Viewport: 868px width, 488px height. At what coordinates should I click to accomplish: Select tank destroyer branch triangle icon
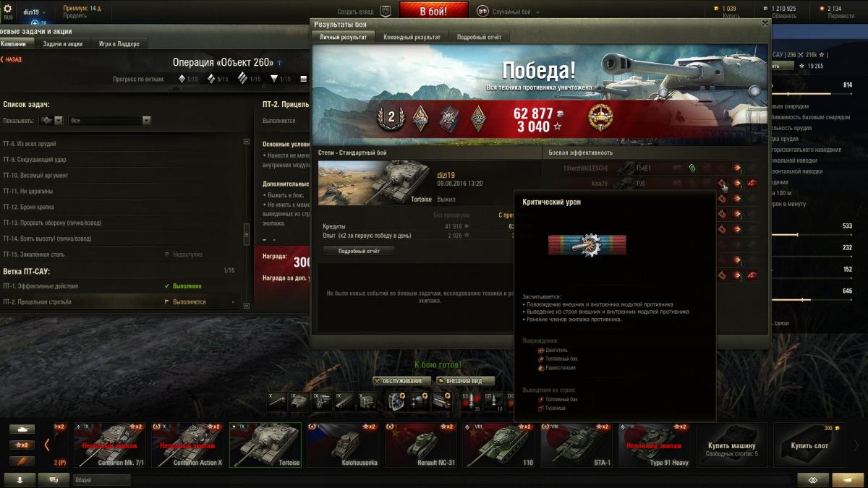click(x=274, y=79)
